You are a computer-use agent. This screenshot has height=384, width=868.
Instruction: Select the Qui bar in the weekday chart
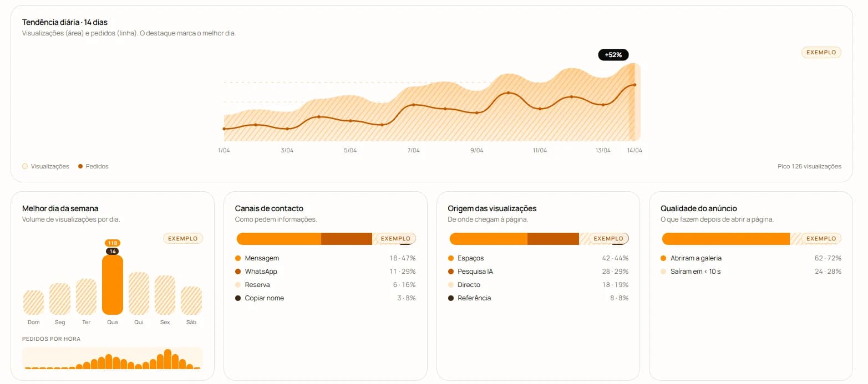(139, 293)
